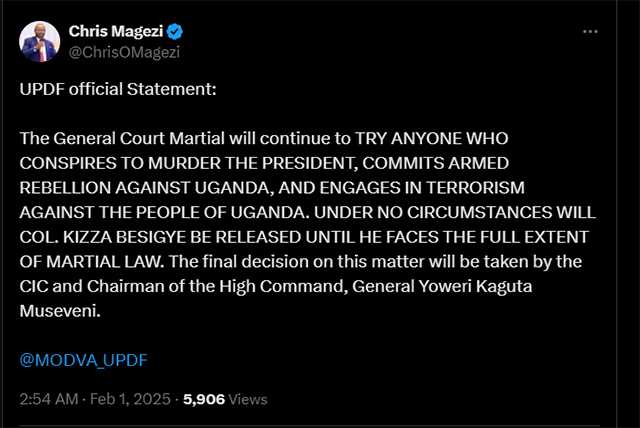Screen dimensions: 640x428
Task: Click the Feb 1, 2025 date
Action: tap(133, 399)
